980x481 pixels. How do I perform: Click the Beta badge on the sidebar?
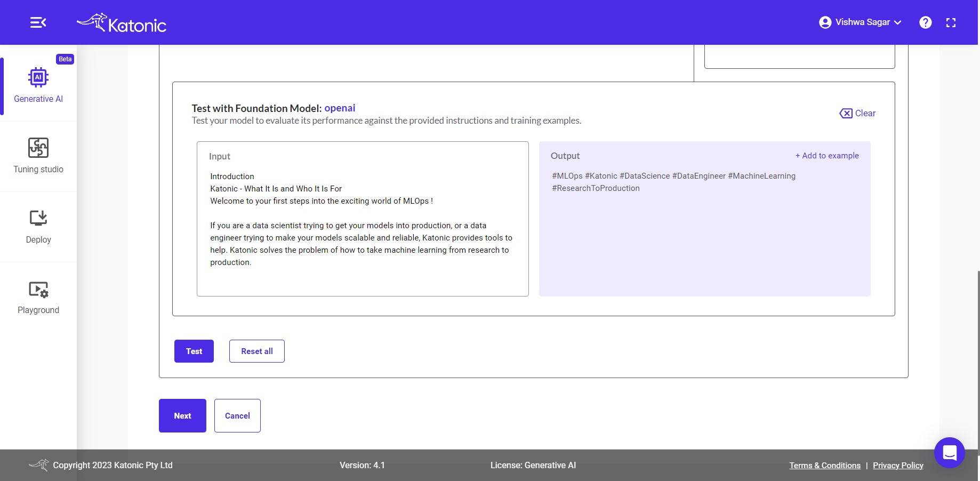(65, 59)
